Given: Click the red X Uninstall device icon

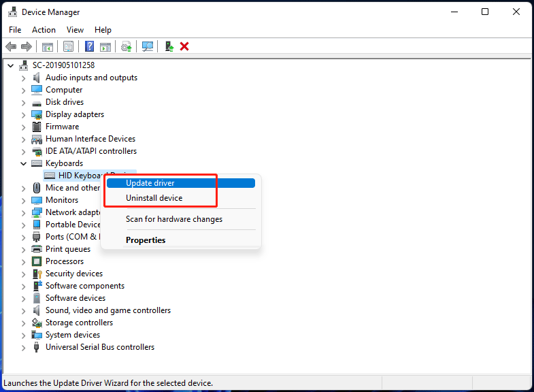Looking at the screenshot, I should (184, 46).
